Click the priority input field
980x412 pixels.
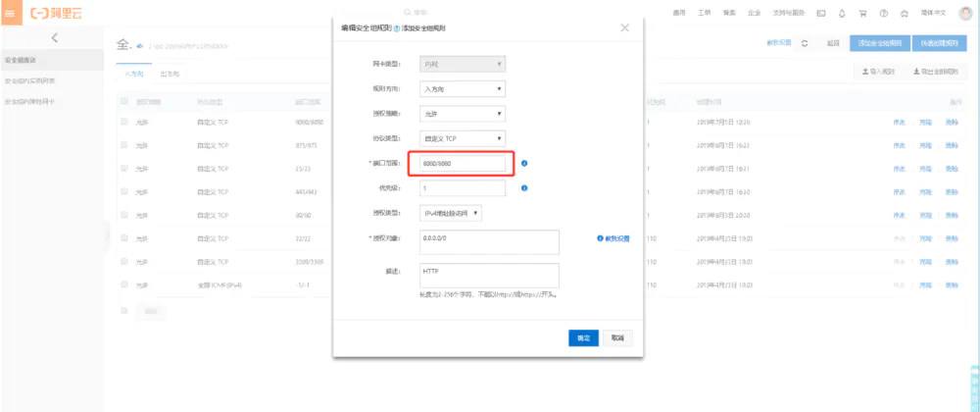(x=463, y=187)
